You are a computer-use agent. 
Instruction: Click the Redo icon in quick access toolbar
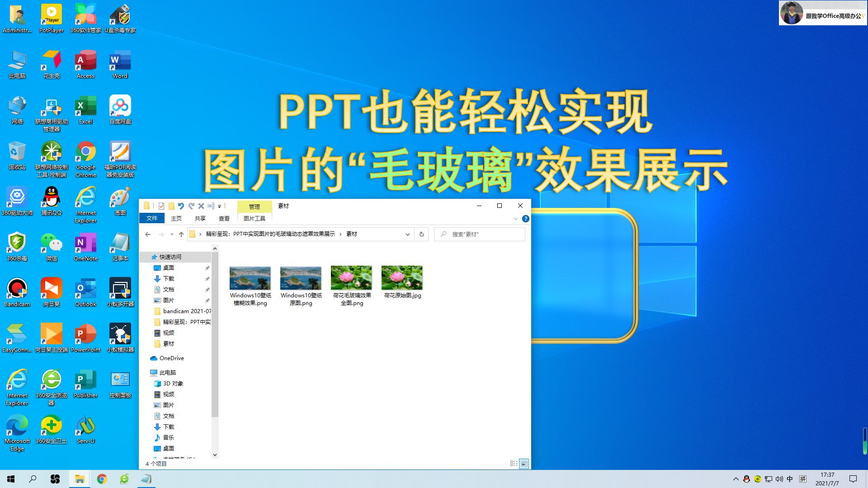pos(191,206)
